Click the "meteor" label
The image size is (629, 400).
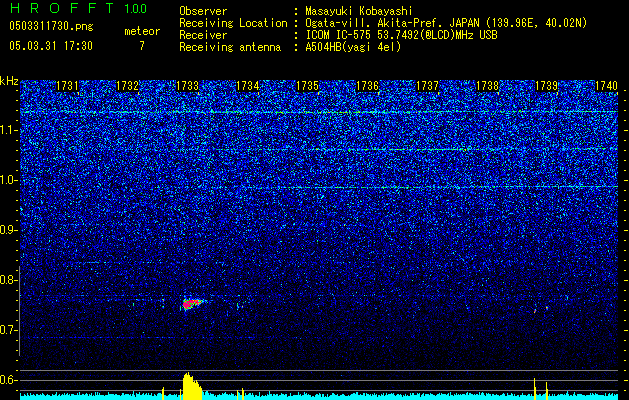(x=142, y=31)
